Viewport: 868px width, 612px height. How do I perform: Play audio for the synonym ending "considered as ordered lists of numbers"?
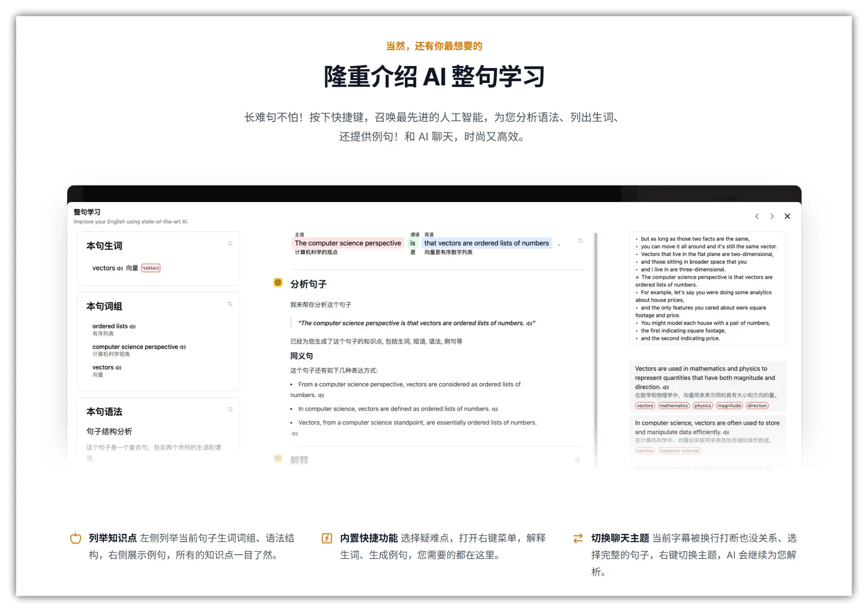(x=321, y=395)
